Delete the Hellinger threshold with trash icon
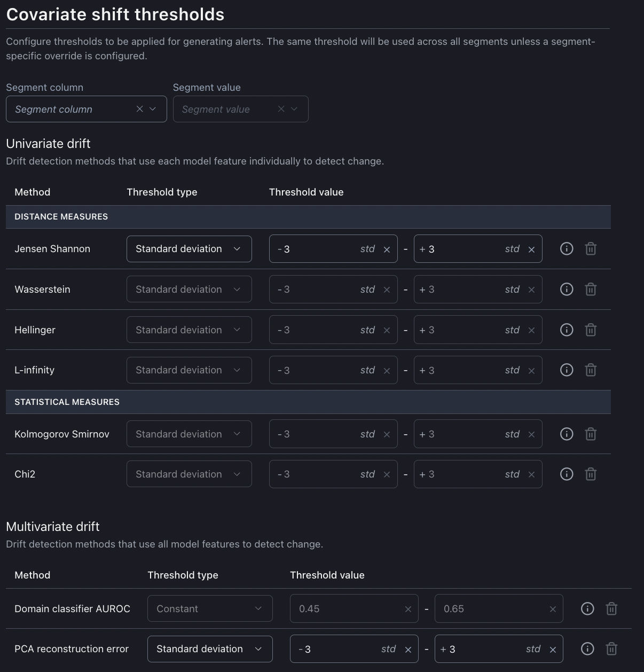 click(x=591, y=330)
